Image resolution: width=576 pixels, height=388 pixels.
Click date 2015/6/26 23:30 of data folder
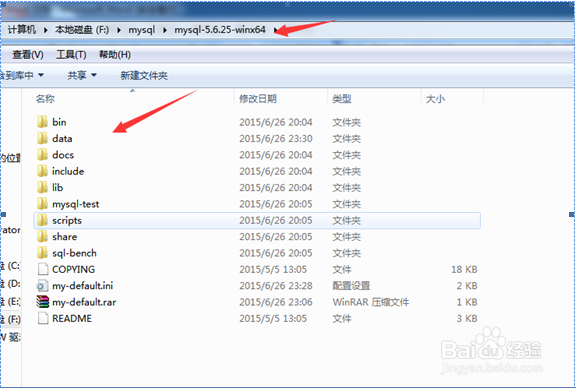tap(276, 139)
